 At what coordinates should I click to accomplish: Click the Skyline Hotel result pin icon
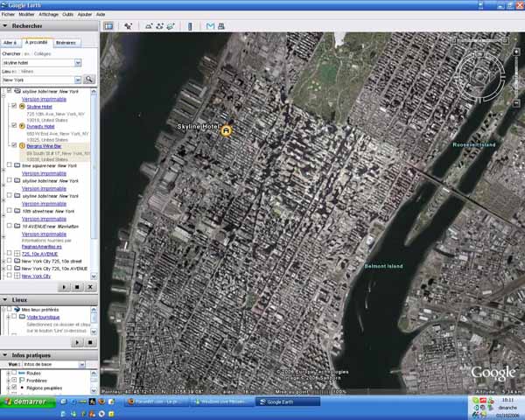[x=22, y=107]
